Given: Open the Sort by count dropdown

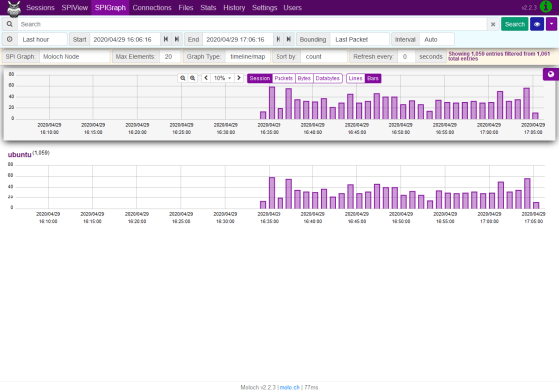Looking at the screenshot, I should (324, 56).
